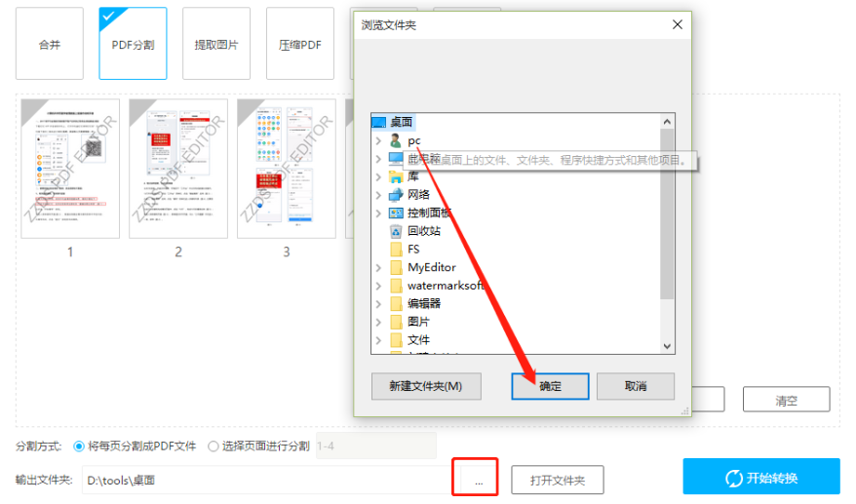The height and width of the screenshot is (504, 856).
Task: Confirm folder with 确定 button
Action: click(550, 386)
